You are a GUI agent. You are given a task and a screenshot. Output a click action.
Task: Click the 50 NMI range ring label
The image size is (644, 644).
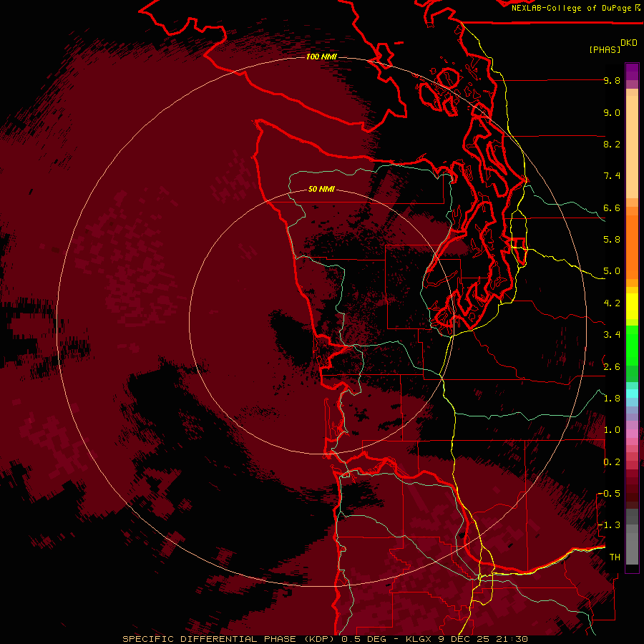(x=321, y=189)
